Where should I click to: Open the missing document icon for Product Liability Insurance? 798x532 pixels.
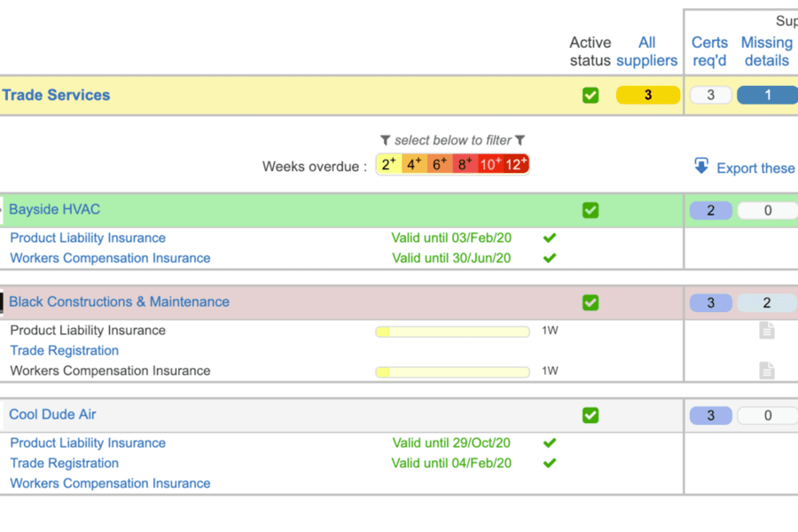(x=766, y=330)
